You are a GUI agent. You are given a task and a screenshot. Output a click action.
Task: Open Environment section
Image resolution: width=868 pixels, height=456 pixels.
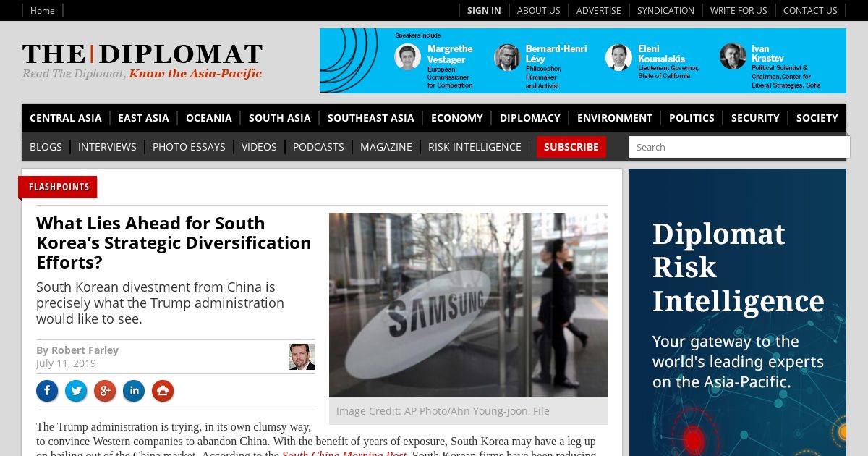coord(615,118)
